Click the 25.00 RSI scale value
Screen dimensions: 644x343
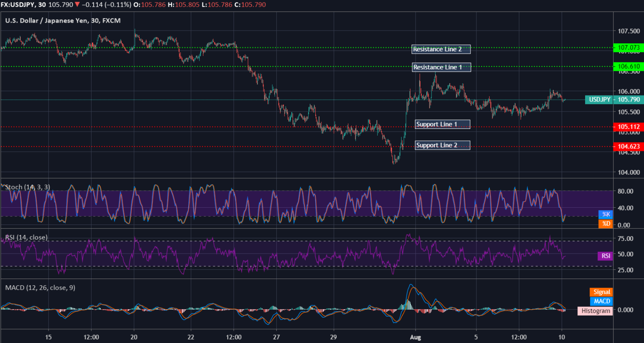click(625, 270)
